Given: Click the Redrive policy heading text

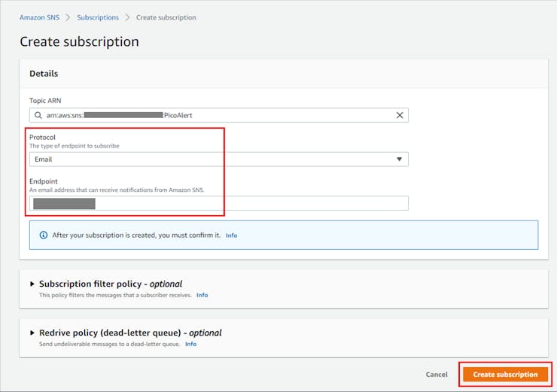Looking at the screenshot, I should tap(130, 333).
